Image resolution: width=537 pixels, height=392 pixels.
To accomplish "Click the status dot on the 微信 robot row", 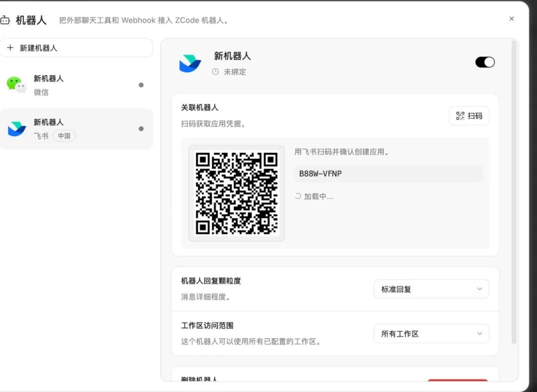I will point(141,85).
